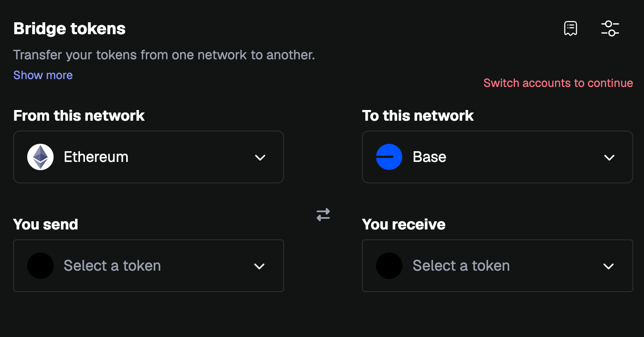Click the You send token placeholder circle
The image size is (644, 337).
point(40,266)
